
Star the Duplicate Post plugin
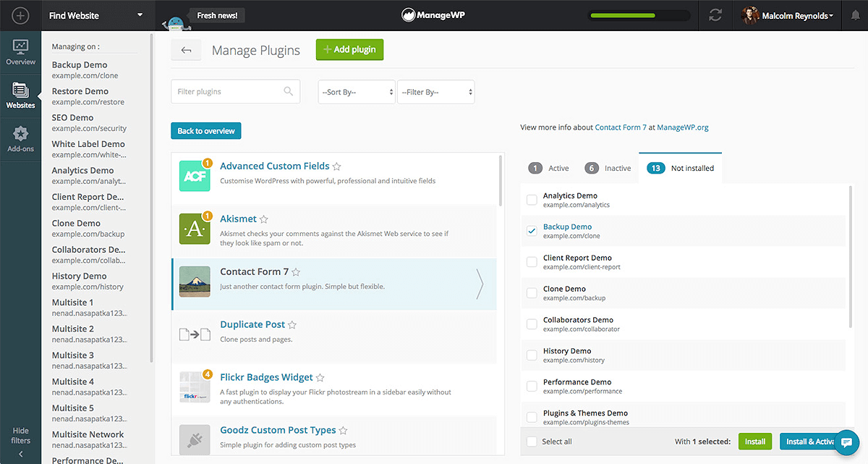click(x=292, y=325)
